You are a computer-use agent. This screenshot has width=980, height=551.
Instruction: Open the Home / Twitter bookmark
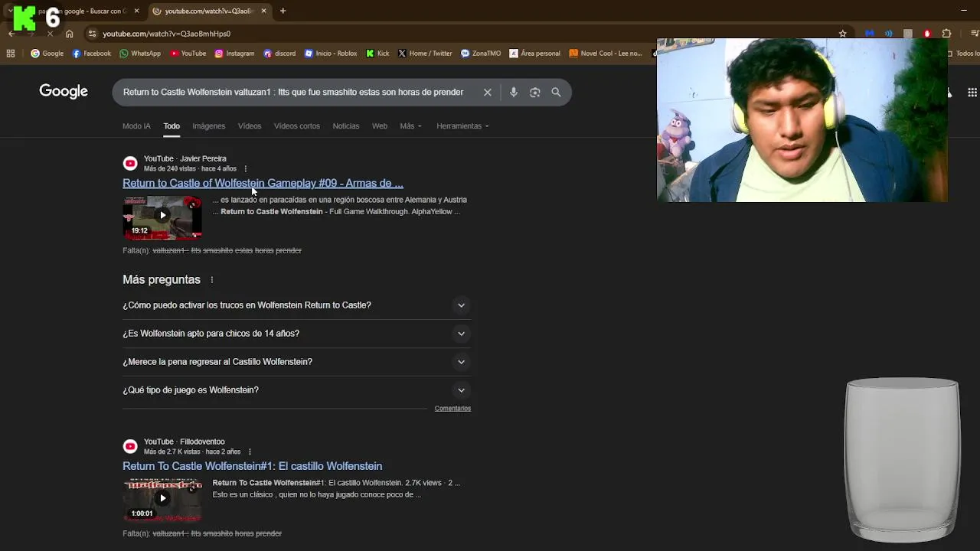point(425,54)
